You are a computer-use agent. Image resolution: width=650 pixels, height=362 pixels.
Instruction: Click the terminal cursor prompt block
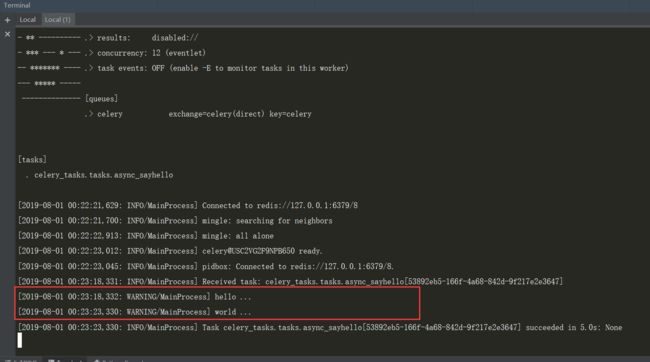pyautogui.click(x=19, y=340)
